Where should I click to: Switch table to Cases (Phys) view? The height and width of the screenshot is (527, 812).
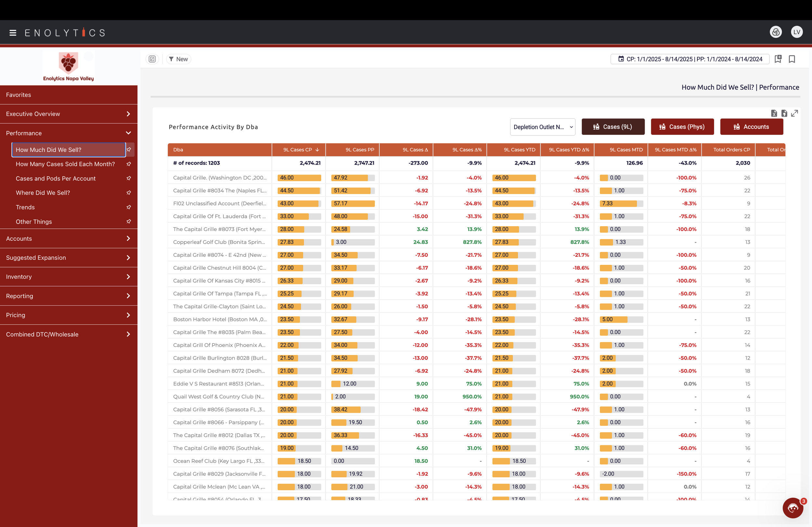coord(682,127)
